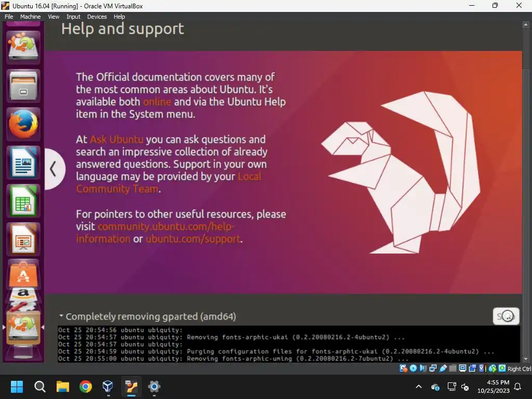Screen dimensions: 532x399
Task: Open the Windows notification bell
Action: [x=518, y=387]
